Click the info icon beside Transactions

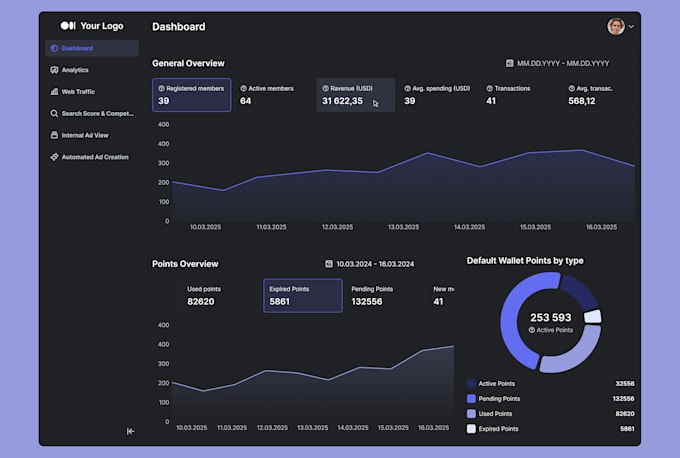tap(490, 88)
